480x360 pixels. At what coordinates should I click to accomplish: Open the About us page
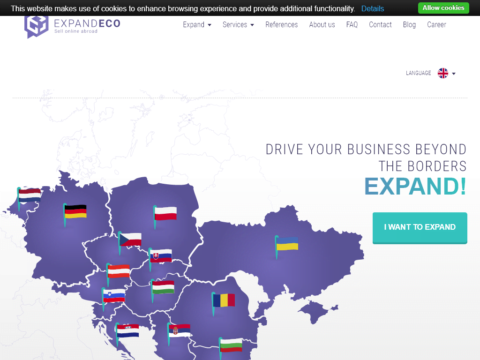(x=322, y=25)
